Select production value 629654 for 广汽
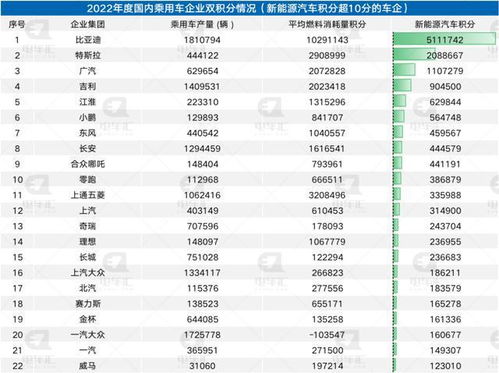499x373 pixels. point(202,71)
